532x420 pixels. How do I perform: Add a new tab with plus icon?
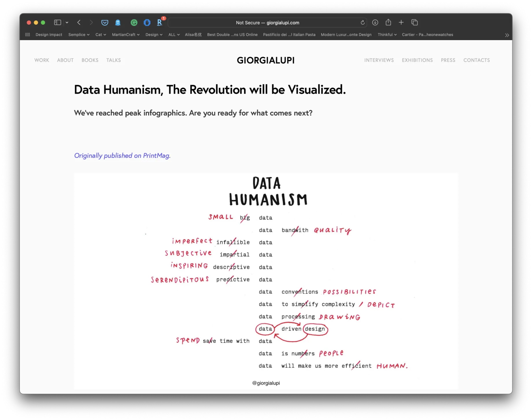[401, 22]
